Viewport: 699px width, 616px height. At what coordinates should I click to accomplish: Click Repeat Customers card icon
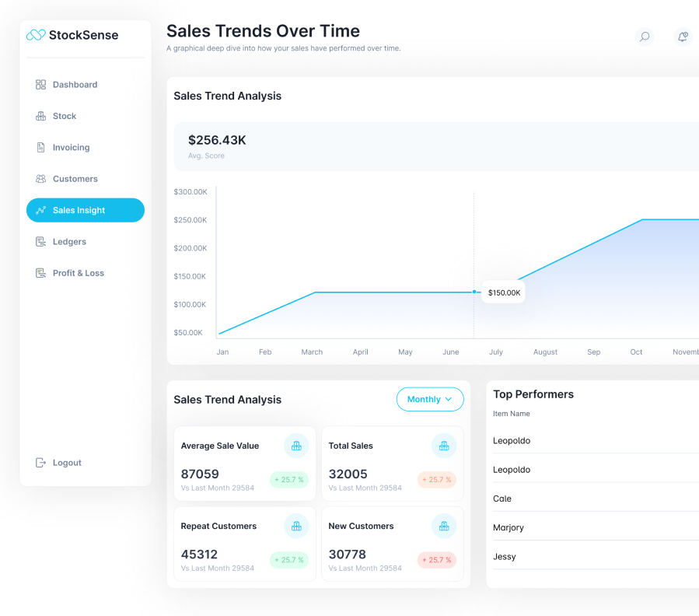click(296, 527)
